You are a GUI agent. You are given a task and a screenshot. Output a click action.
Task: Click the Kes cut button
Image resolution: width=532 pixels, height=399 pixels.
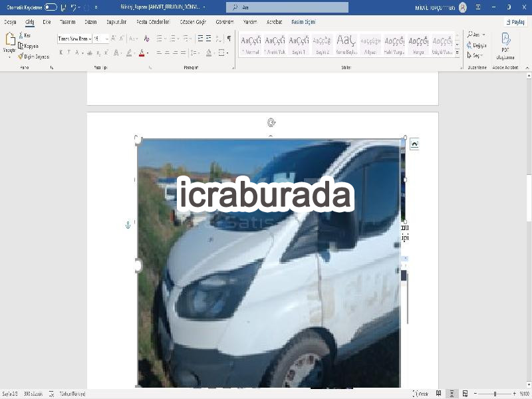(x=25, y=35)
